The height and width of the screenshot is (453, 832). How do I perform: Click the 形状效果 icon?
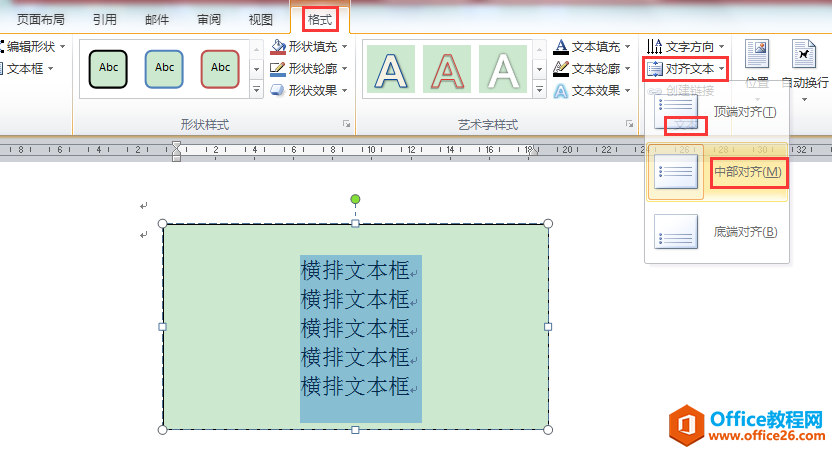[278, 90]
